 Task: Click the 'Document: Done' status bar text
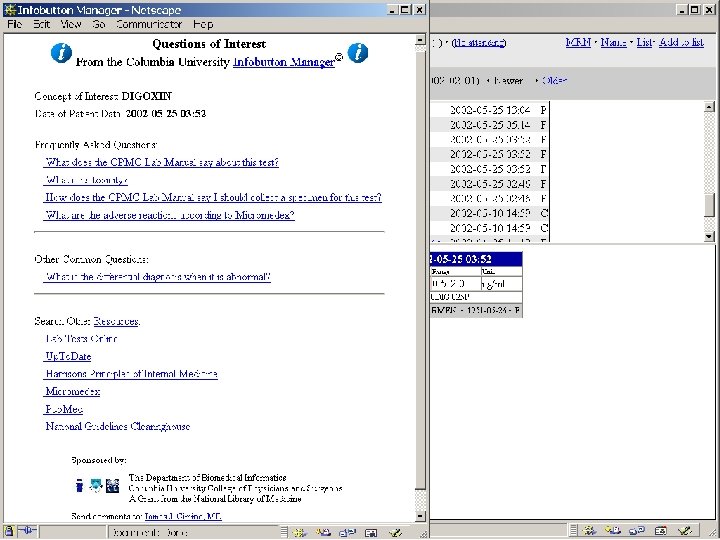pos(150,533)
